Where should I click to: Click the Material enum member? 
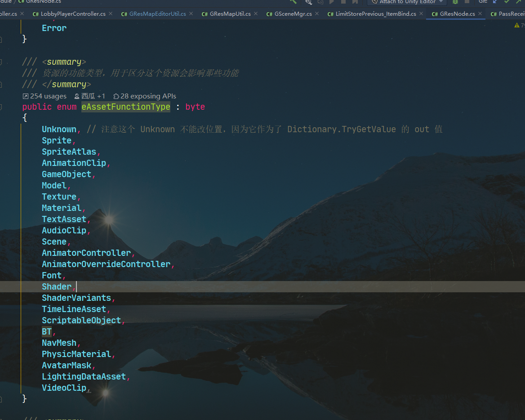tap(62, 208)
